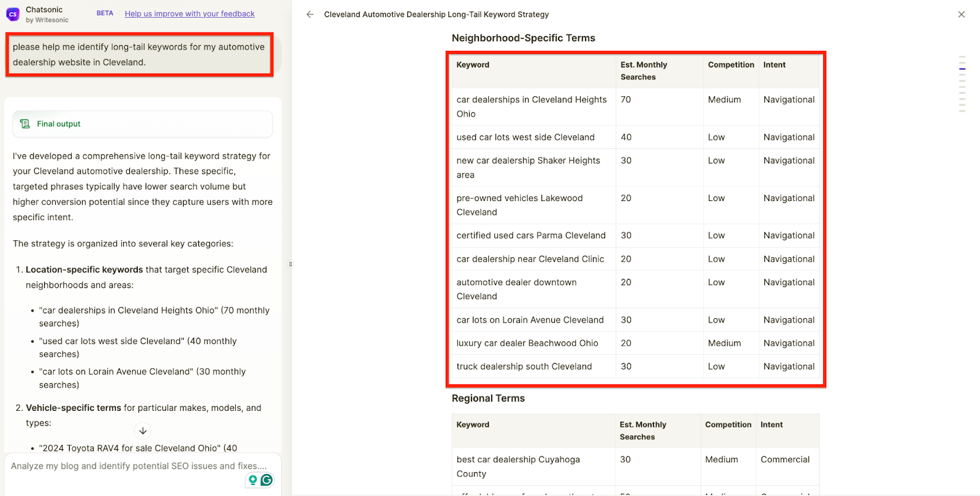Click the Final output button
Image resolution: width=980 pixels, height=496 pixels.
[142, 124]
